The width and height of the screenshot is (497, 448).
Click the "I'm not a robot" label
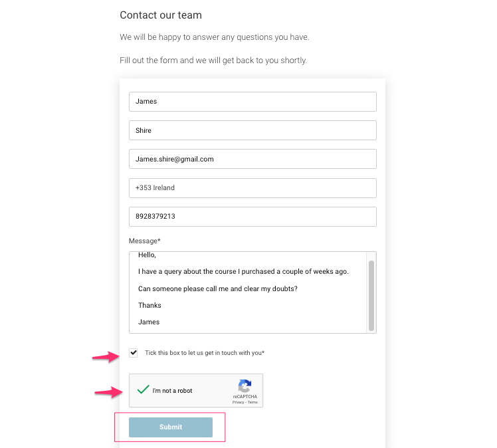coord(172,391)
